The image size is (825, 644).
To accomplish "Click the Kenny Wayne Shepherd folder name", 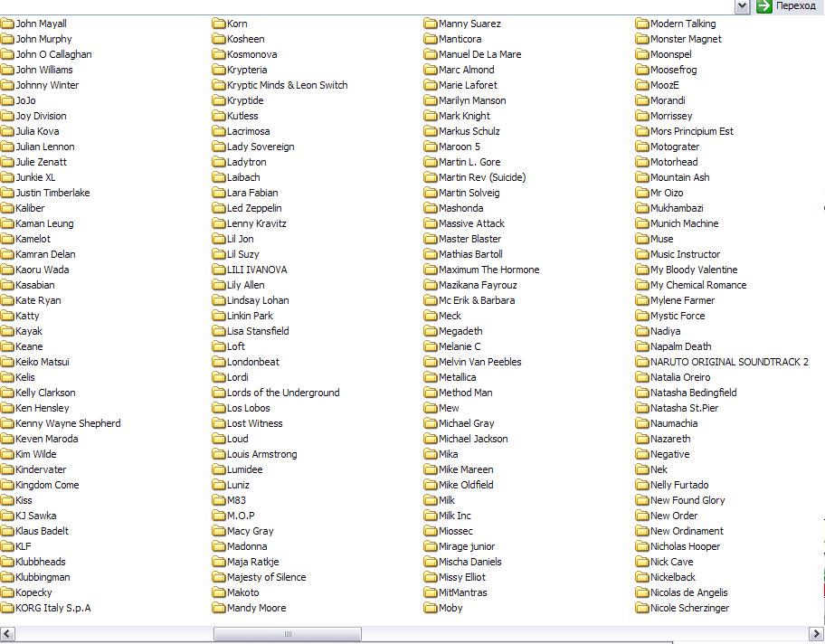I will 69,423.
